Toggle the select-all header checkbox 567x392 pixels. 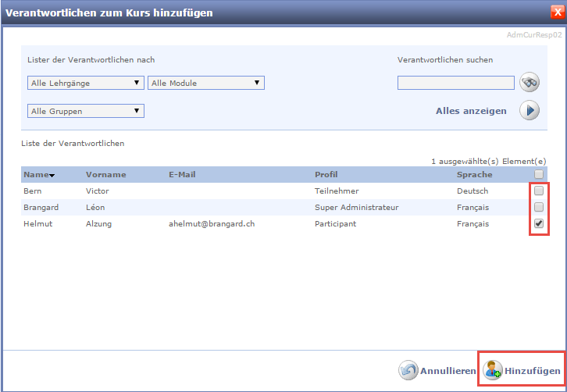pyautogui.click(x=539, y=175)
